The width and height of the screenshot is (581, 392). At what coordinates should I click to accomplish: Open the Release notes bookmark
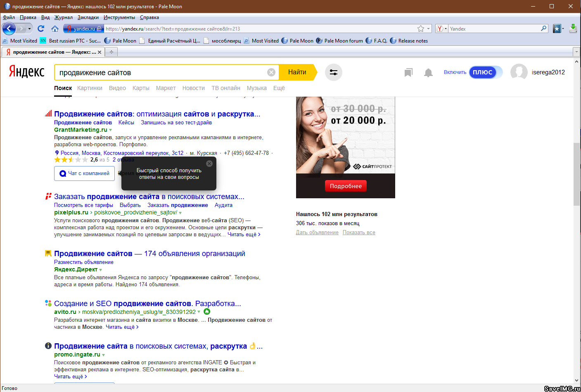pyautogui.click(x=409, y=40)
